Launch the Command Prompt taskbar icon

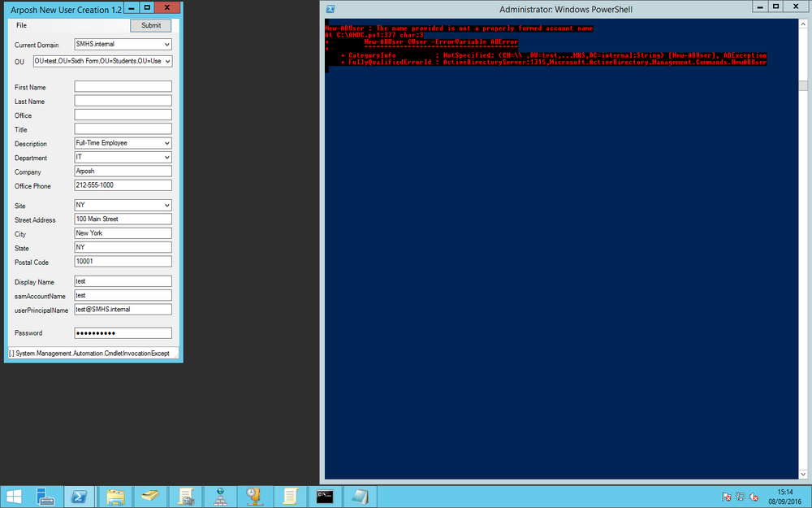325,497
